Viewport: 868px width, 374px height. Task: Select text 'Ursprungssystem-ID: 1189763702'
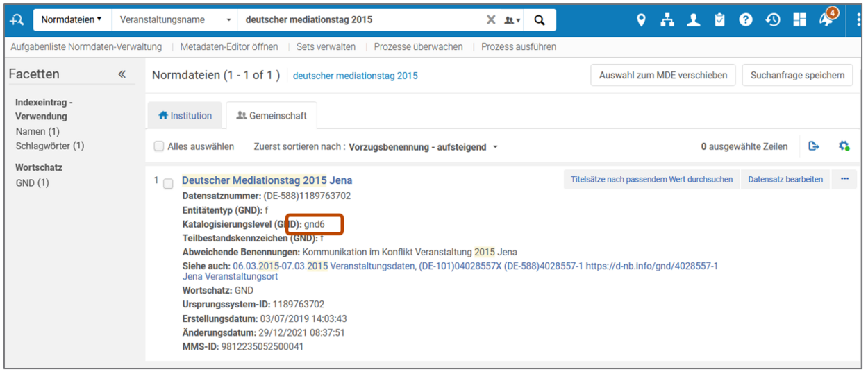253,304
